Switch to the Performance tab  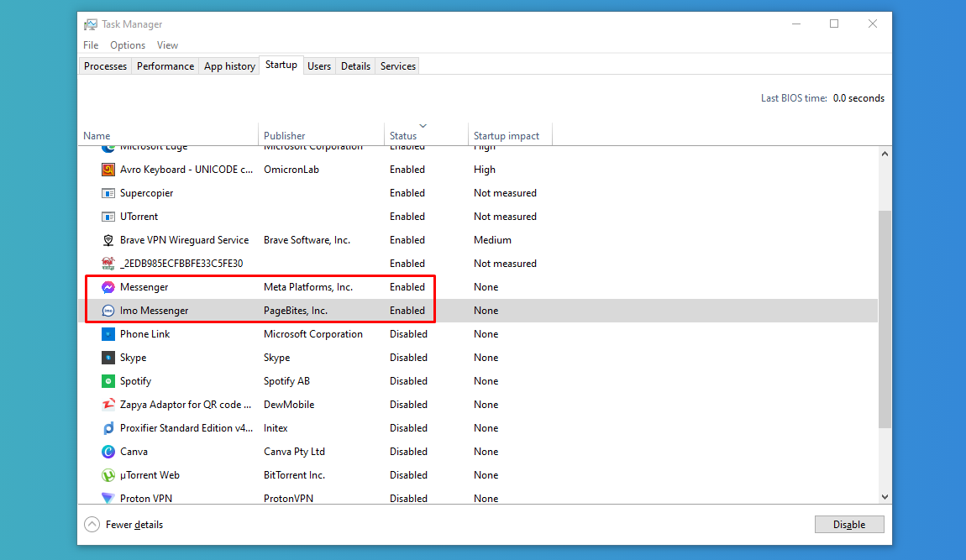click(x=165, y=66)
